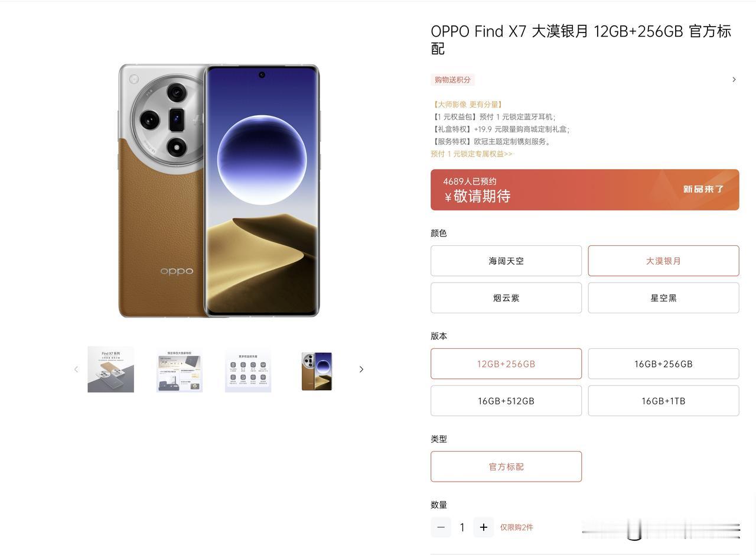This screenshot has width=756, height=555.
Task: Click the 新品来了 reservation banner
Action: coord(585,190)
